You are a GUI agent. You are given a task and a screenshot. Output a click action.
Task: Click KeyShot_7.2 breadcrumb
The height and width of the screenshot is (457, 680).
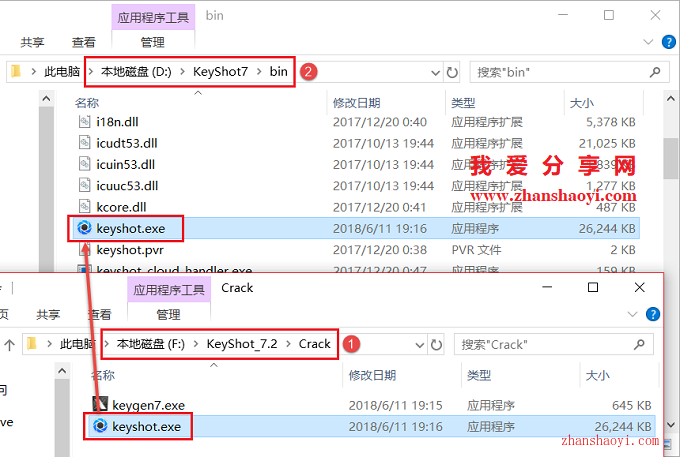(242, 344)
